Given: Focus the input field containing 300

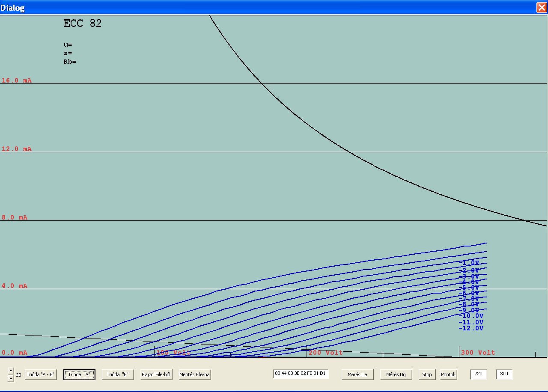Looking at the screenshot, I should [x=504, y=374].
